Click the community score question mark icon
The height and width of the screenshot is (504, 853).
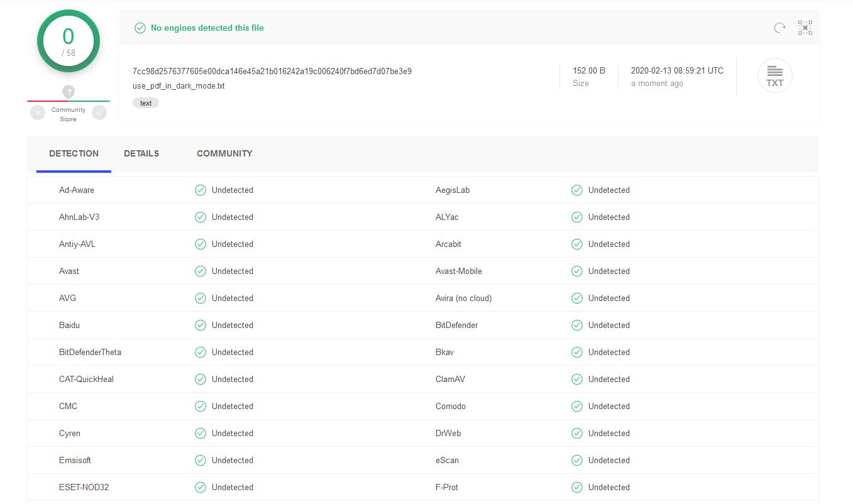(69, 92)
